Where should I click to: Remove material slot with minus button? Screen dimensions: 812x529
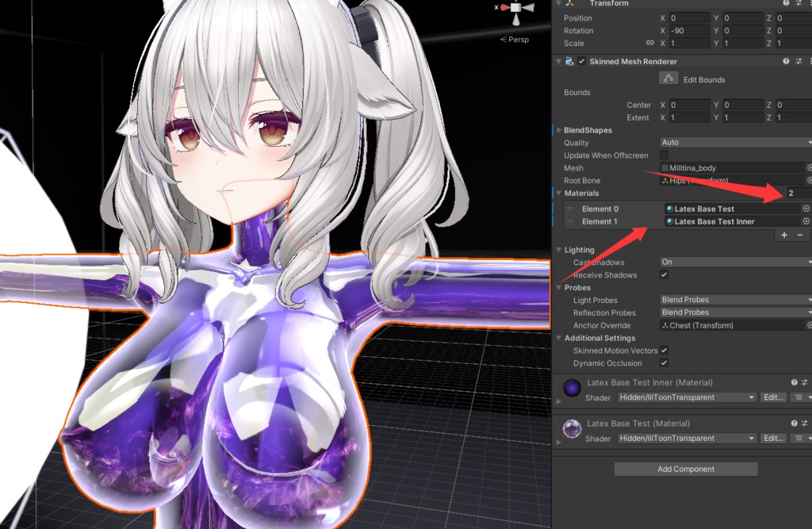[800, 236]
